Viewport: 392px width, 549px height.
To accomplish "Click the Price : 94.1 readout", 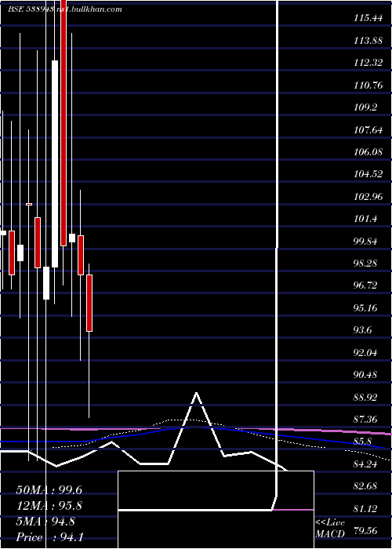I will (x=49, y=536).
